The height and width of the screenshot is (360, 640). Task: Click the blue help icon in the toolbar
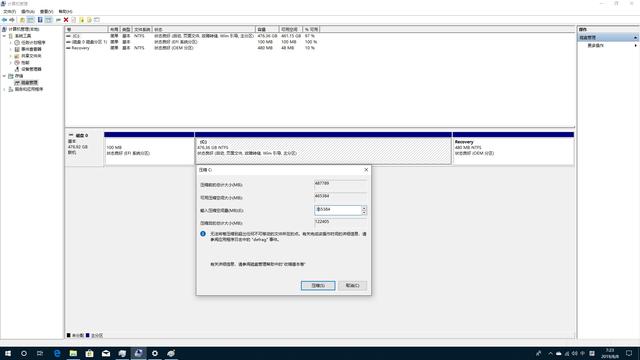coord(40,20)
